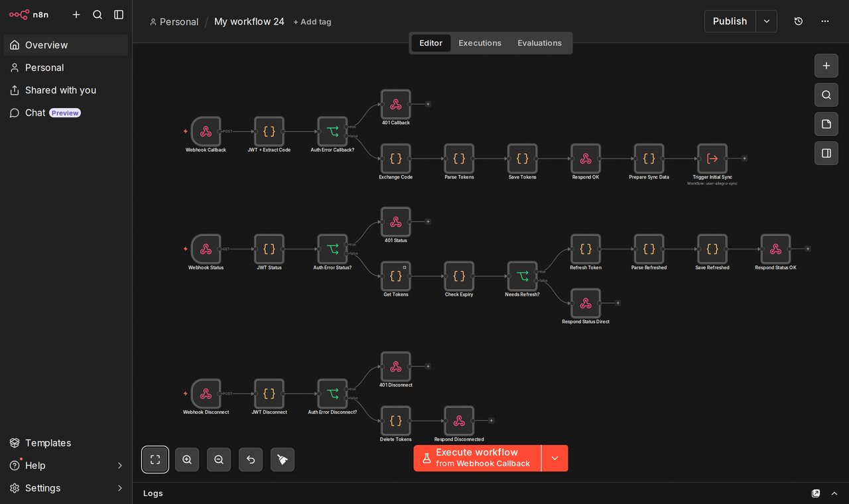Open canvas node search button
The height and width of the screenshot is (504, 849).
coord(826,95)
